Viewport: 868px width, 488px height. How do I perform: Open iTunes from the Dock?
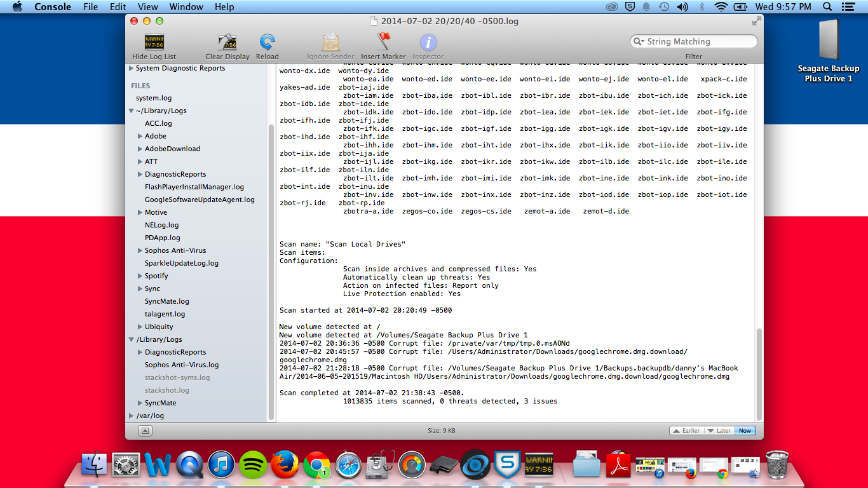tap(221, 464)
